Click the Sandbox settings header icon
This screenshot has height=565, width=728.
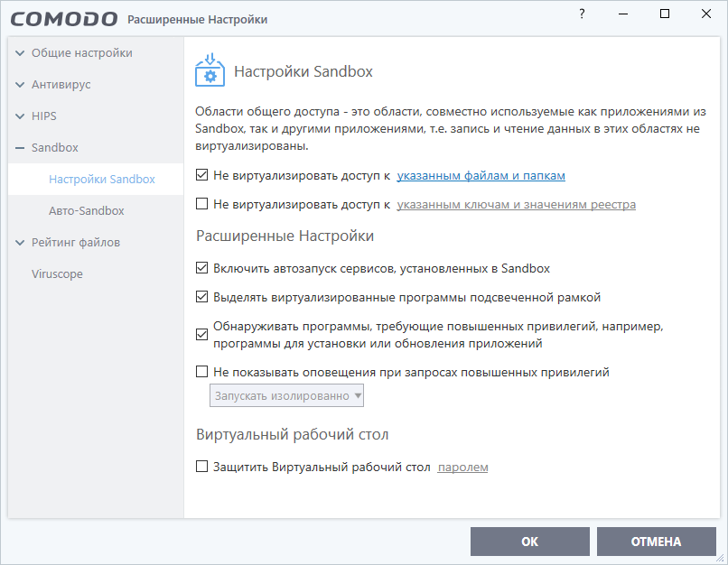click(210, 71)
